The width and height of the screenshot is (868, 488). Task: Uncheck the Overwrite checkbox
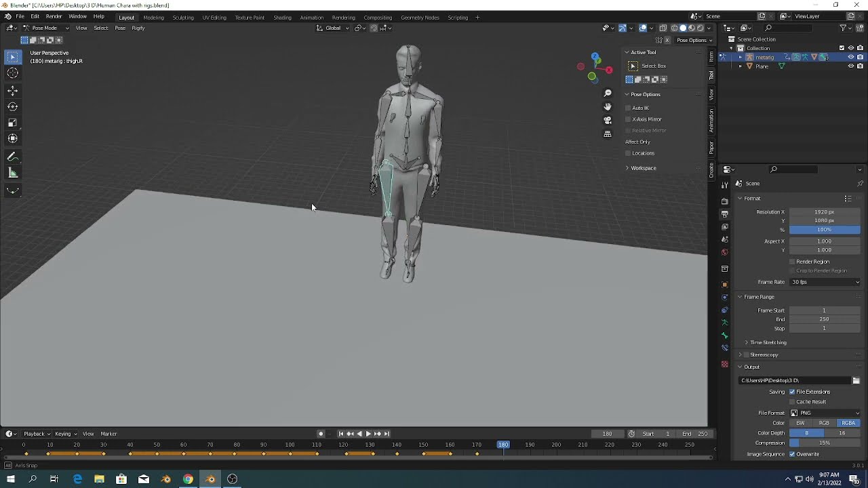point(792,454)
